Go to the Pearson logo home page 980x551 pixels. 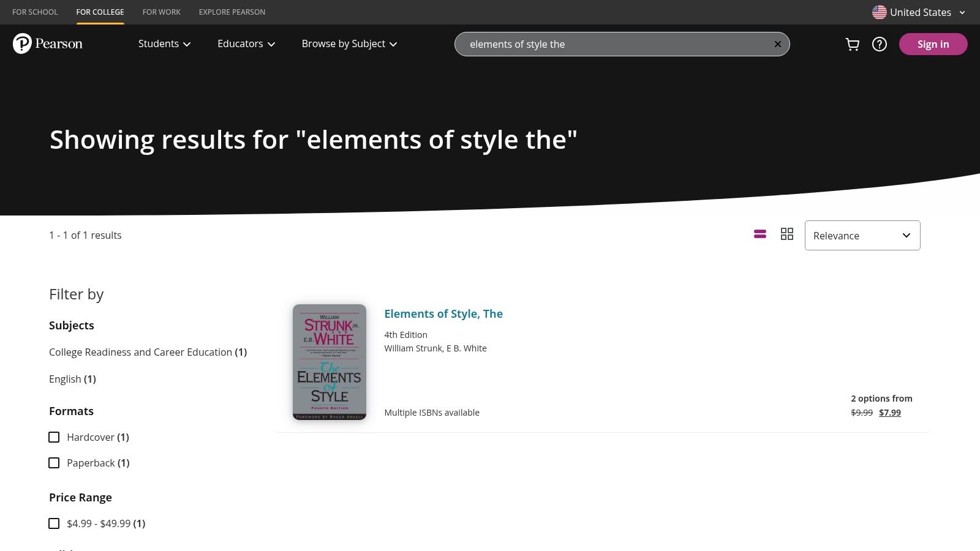[x=47, y=43]
